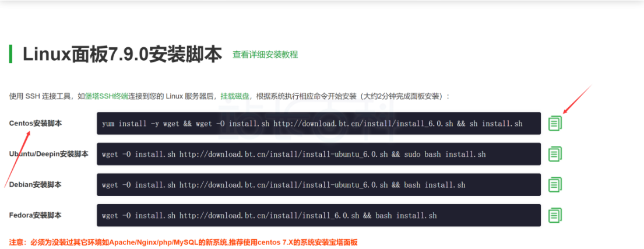Click the Centos安装脚本 label
644x249 pixels.
36,123
